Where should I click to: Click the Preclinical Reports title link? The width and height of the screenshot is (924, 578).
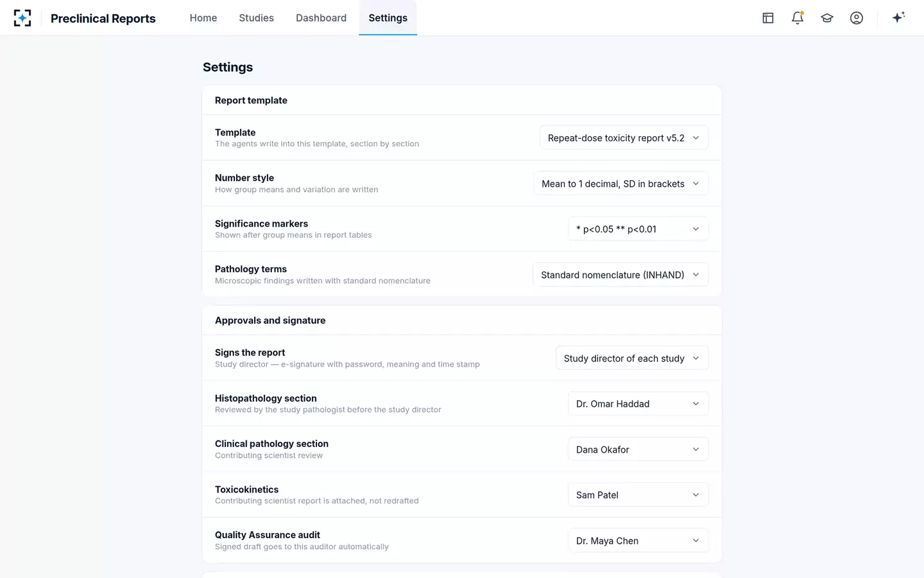click(103, 19)
